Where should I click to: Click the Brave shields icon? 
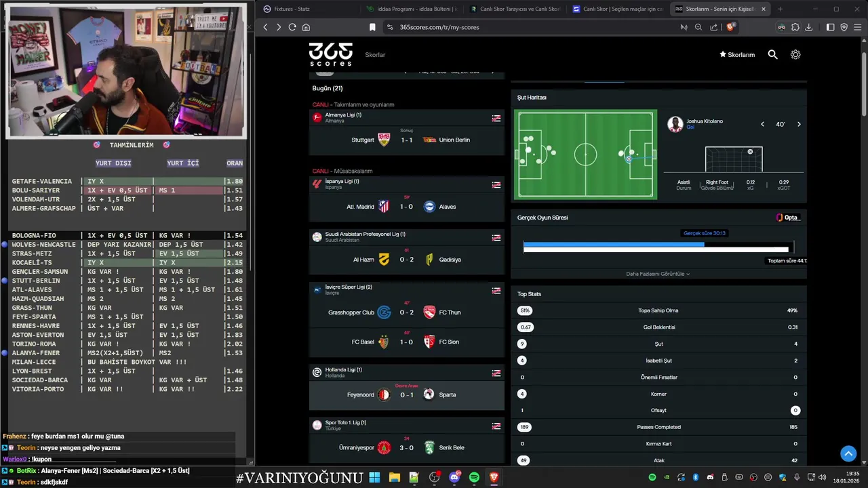point(730,27)
